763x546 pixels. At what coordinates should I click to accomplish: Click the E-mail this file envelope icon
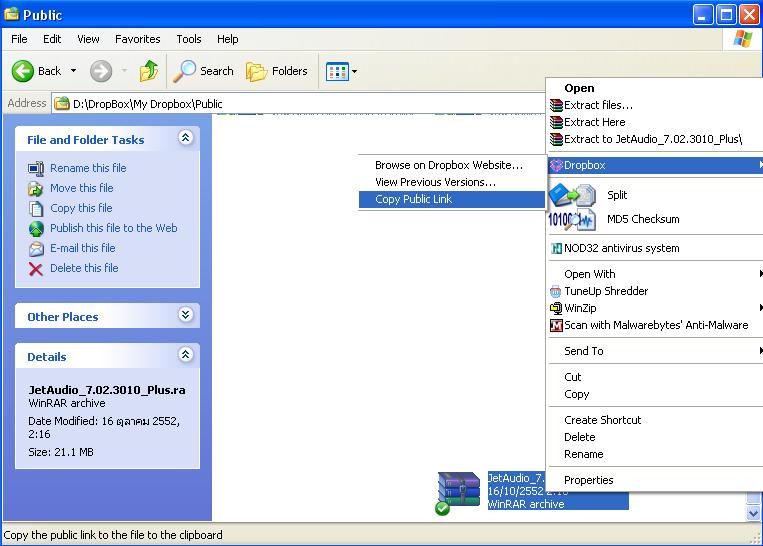pyautogui.click(x=36, y=249)
